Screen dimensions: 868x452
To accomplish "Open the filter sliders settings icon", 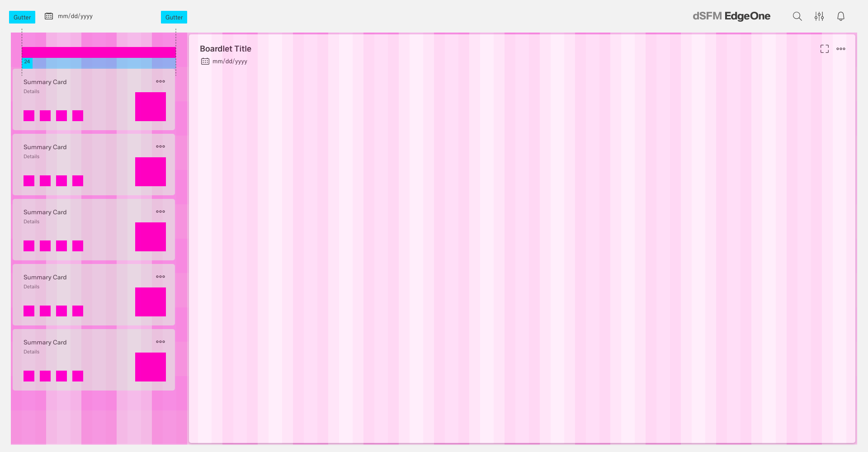I will click(819, 16).
